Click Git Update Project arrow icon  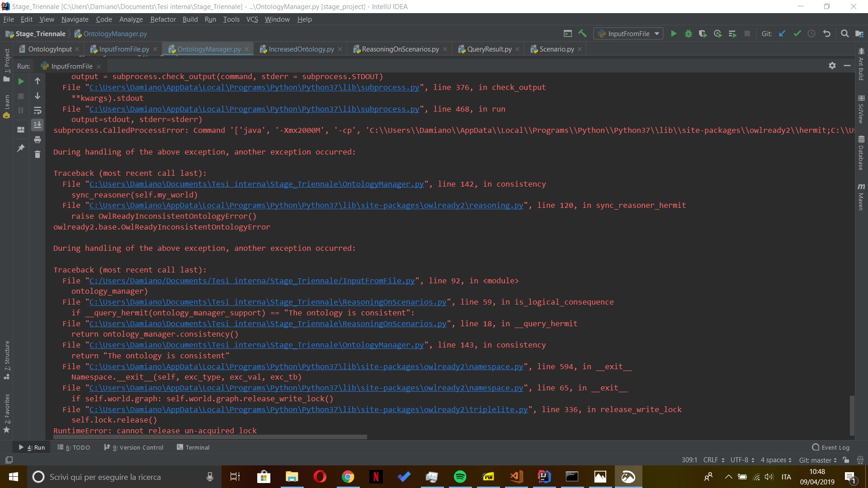pyautogui.click(x=782, y=33)
